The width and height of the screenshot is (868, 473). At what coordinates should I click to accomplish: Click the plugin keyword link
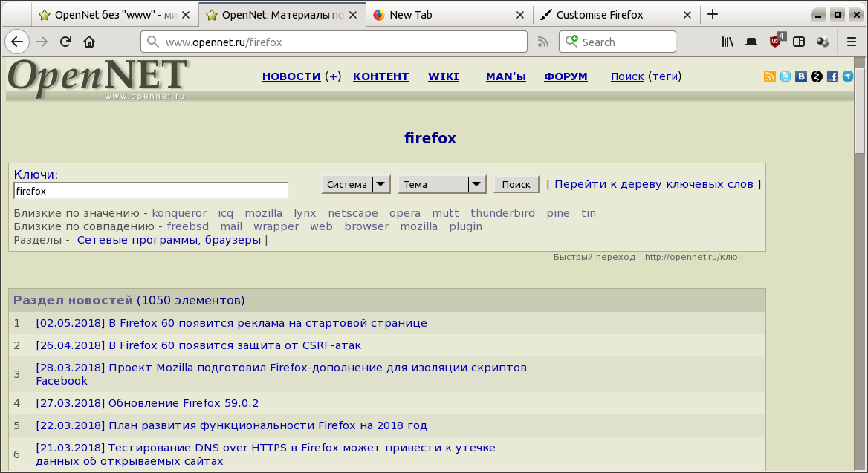click(465, 226)
